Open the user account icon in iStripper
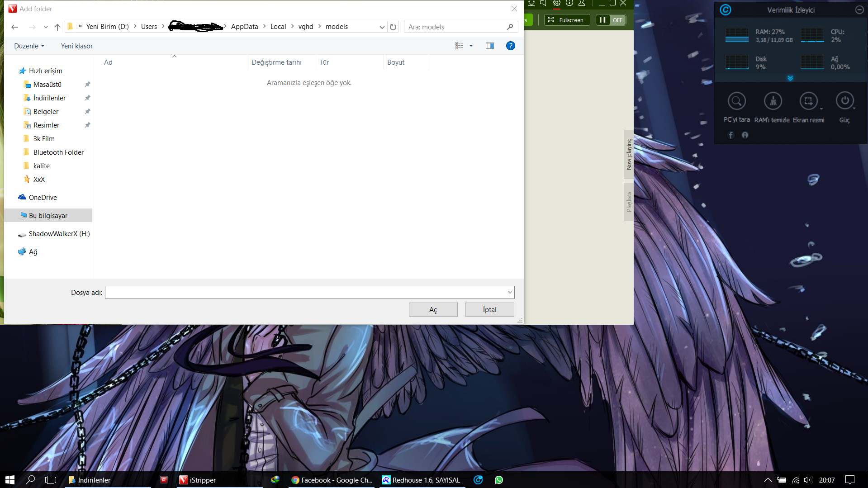The image size is (868, 488). tap(582, 3)
